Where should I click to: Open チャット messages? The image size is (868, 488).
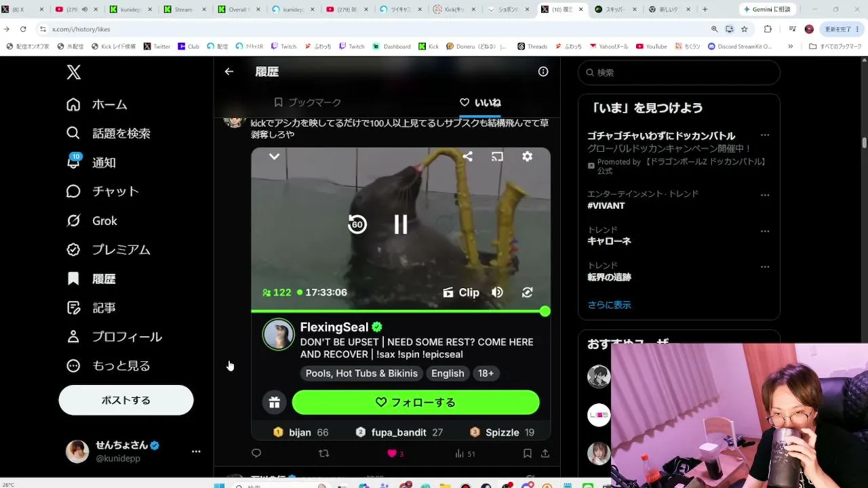103,192
